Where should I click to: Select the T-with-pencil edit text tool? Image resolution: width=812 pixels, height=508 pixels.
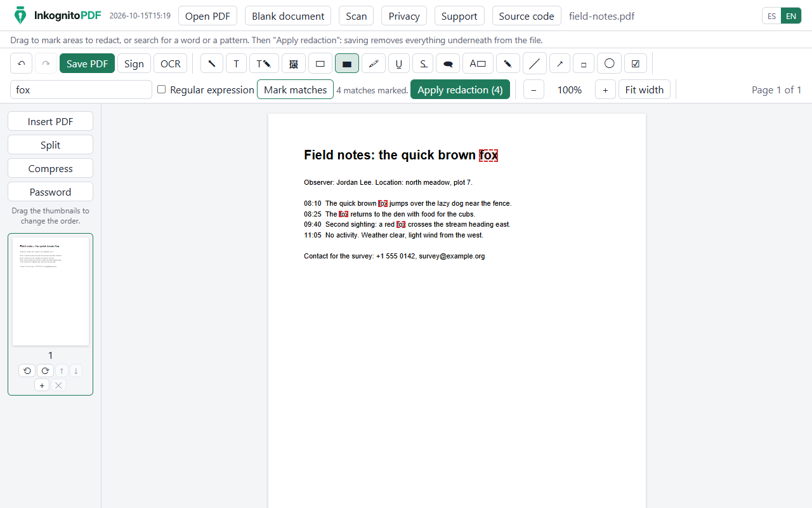click(264, 63)
